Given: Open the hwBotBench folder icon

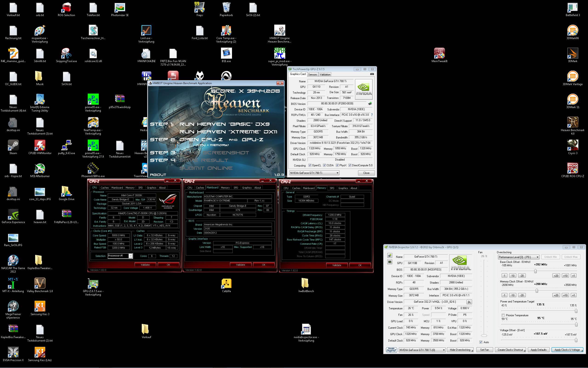Looking at the screenshot, I should pyautogui.click(x=306, y=285).
